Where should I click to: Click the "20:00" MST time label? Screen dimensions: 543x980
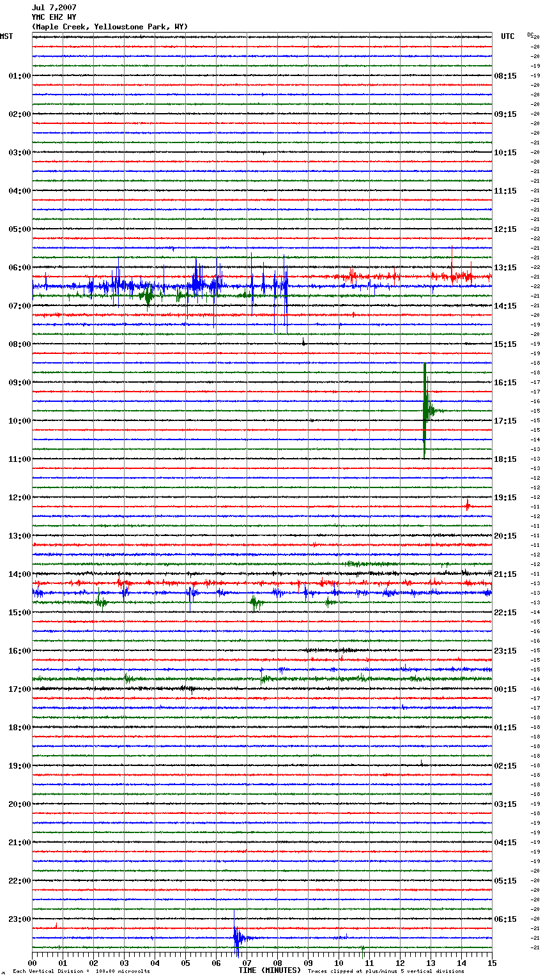[x=20, y=804]
